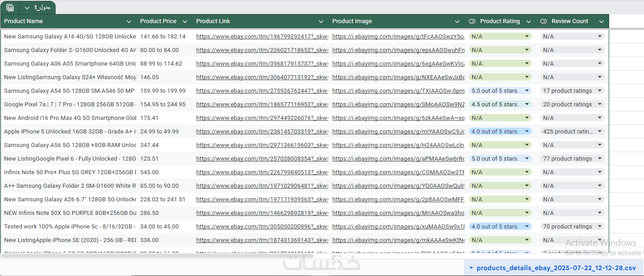Open Product Rating column filter dropdown

coord(528,21)
